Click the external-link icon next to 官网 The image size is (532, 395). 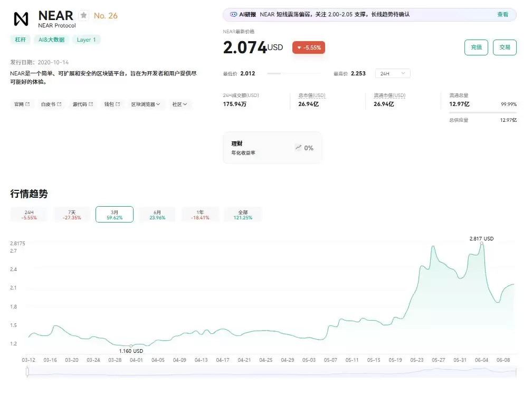pyautogui.click(x=27, y=104)
